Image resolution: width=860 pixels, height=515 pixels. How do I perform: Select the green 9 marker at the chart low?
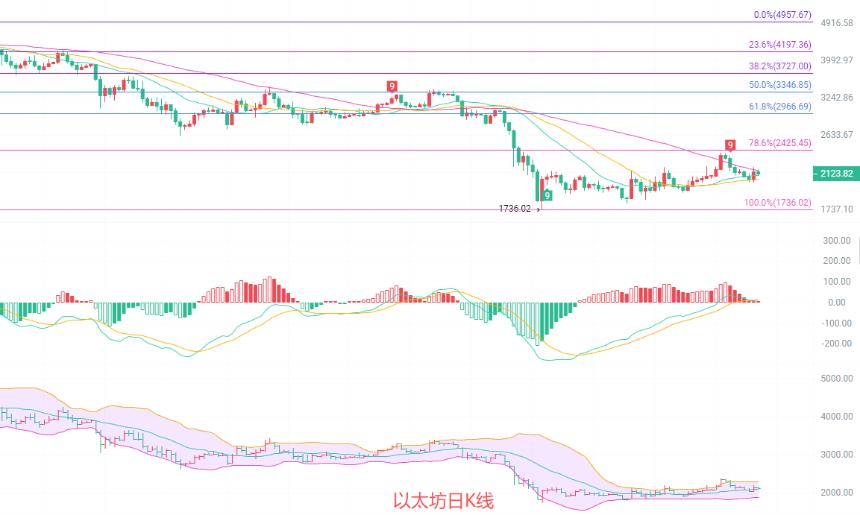(547, 195)
